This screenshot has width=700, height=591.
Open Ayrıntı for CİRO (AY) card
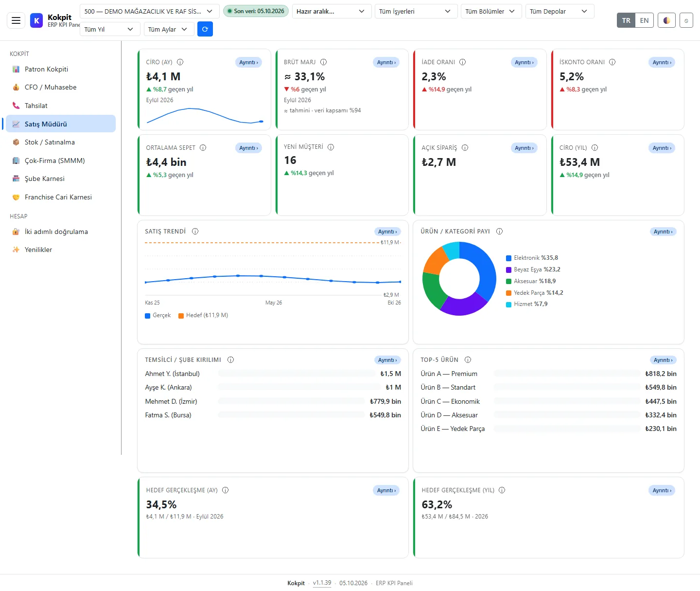coord(249,62)
